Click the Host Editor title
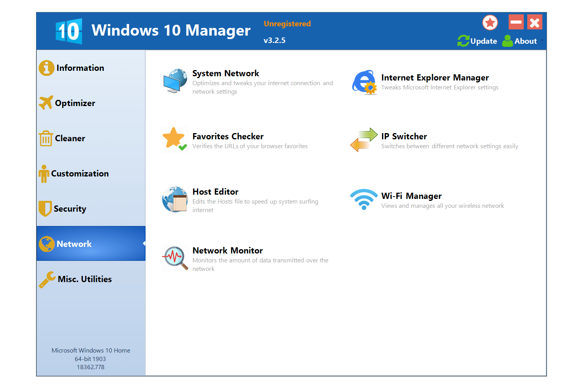The height and width of the screenshot is (392, 583). 215,192
